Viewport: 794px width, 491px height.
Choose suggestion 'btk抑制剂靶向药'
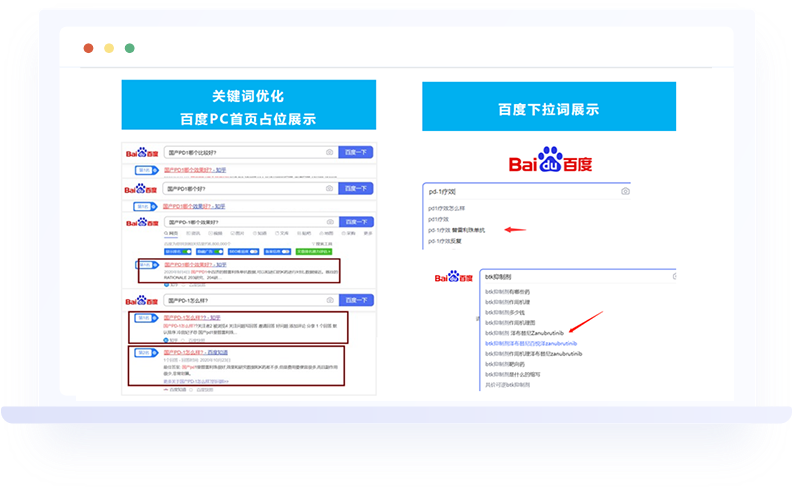[505, 364]
